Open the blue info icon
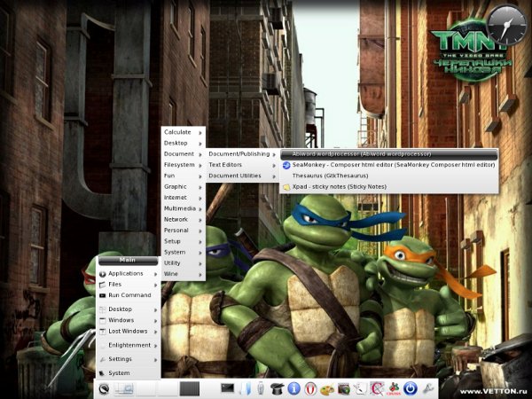The width and height of the screenshot is (532, 399). point(293,389)
